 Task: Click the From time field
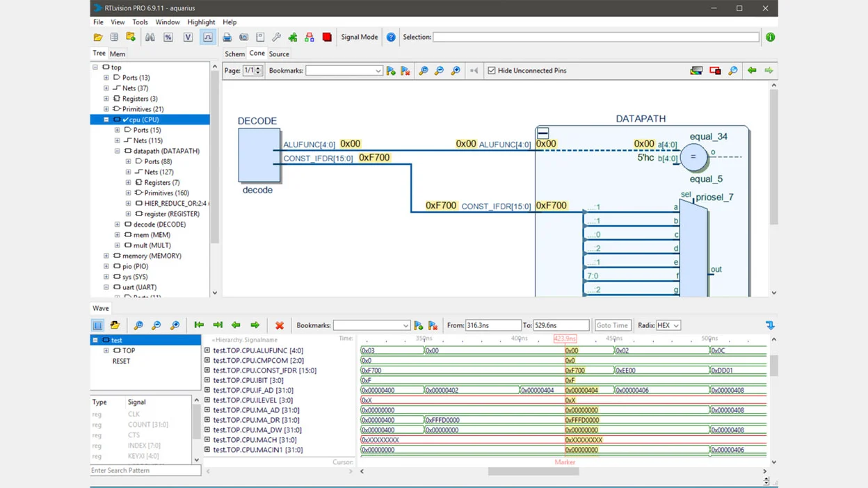pos(493,325)
